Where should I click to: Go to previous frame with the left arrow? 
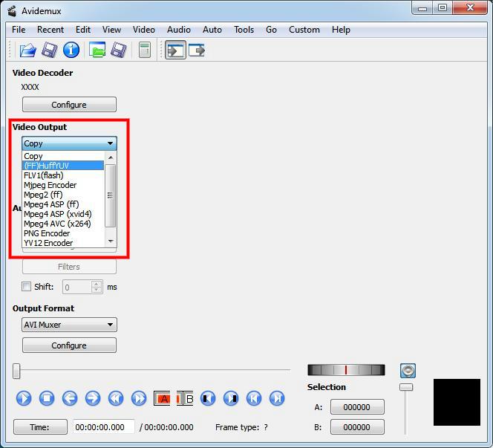[70, 398]
